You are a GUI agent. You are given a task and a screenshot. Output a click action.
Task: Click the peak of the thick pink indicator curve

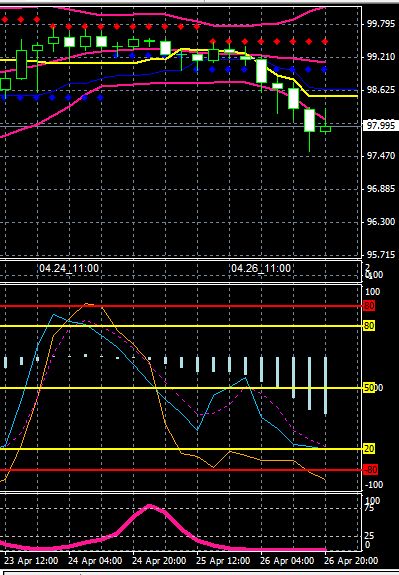click(x=150, y=506)
